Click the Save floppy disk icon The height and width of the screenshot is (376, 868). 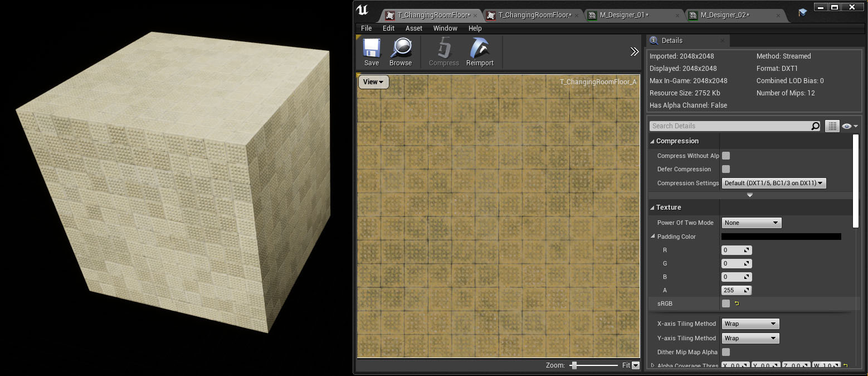372,49
